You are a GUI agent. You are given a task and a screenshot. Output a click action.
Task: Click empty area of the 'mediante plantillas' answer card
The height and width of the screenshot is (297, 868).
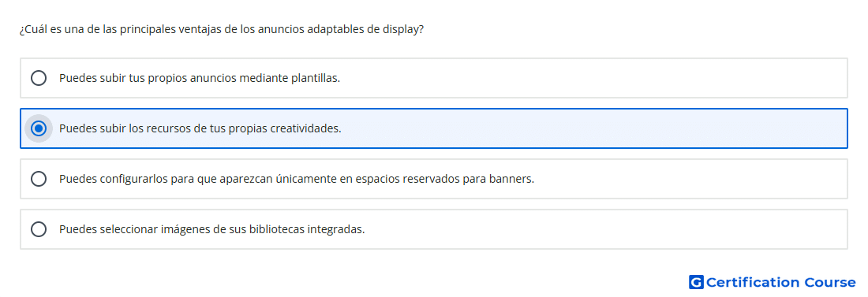tap(593, 78)
